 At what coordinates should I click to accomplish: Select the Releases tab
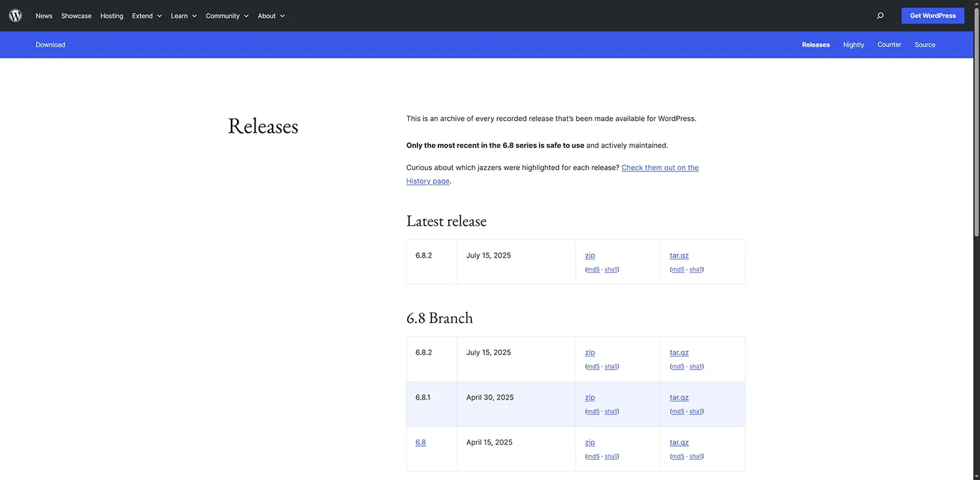click(815, 44)
